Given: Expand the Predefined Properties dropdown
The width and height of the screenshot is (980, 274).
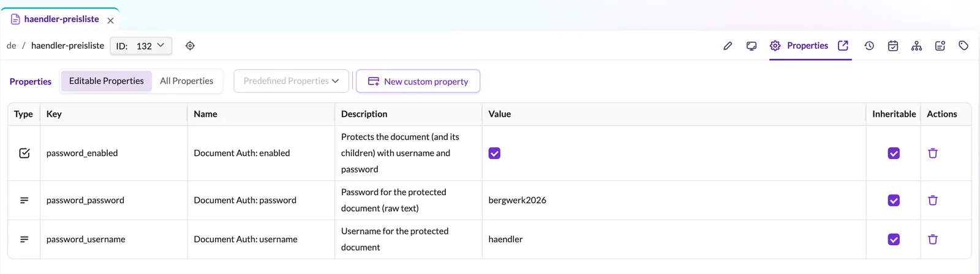Looking at the screenshot, I should click(x=292, y=81).
